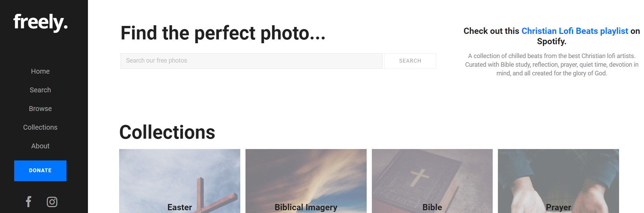Screen dimensions: 644x213
Task: Click the Easter label text
Action: pos(180,207)
